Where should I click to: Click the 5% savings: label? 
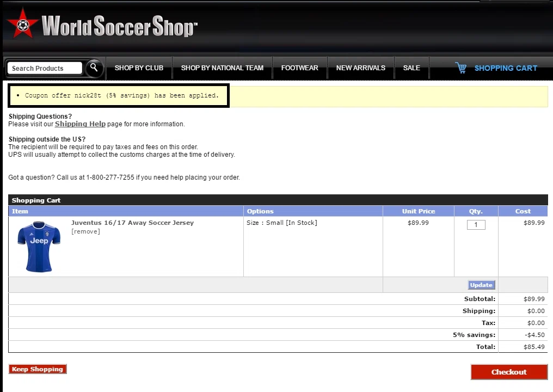coord(474,335)
